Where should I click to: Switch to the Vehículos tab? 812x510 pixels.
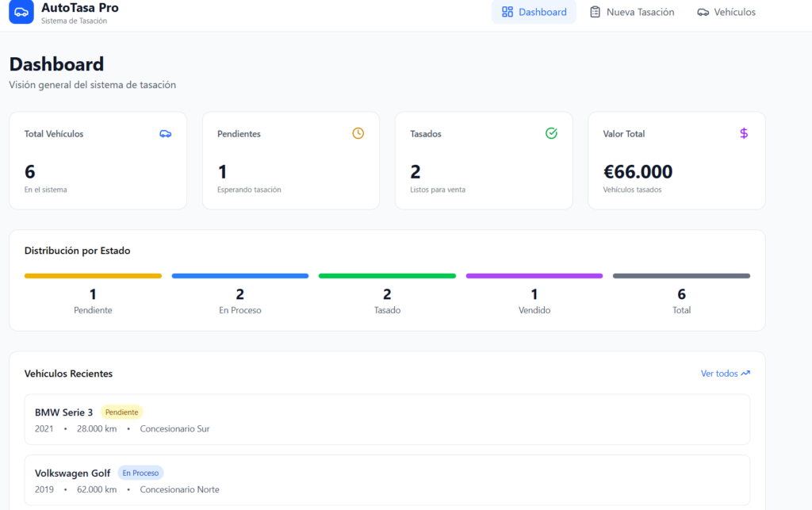(x=726, y=12)
